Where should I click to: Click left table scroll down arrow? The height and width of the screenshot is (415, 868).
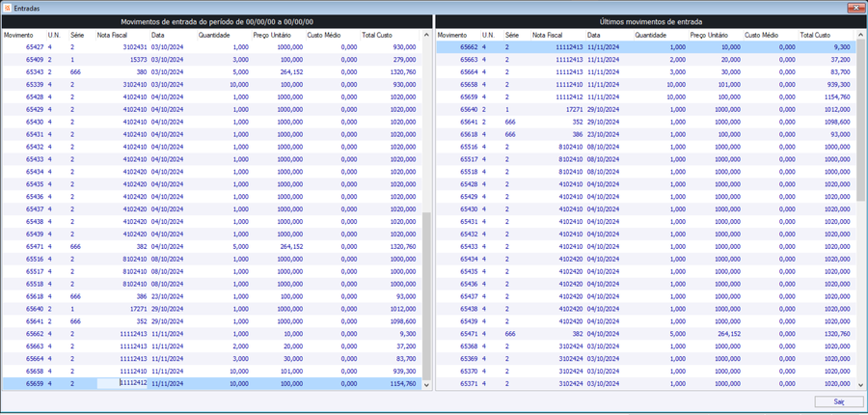(426, 384)
